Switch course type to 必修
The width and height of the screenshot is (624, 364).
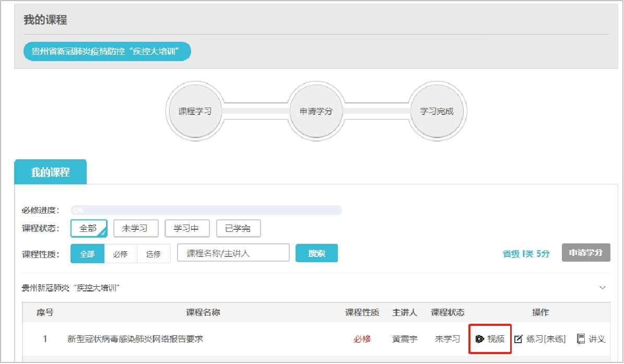coord(120,254)
